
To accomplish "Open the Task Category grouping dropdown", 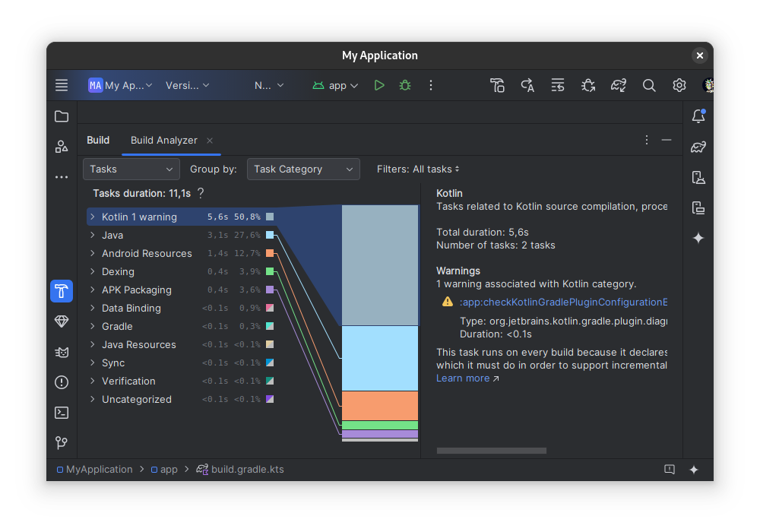I will pyautogui.click(x=303, y=169).
